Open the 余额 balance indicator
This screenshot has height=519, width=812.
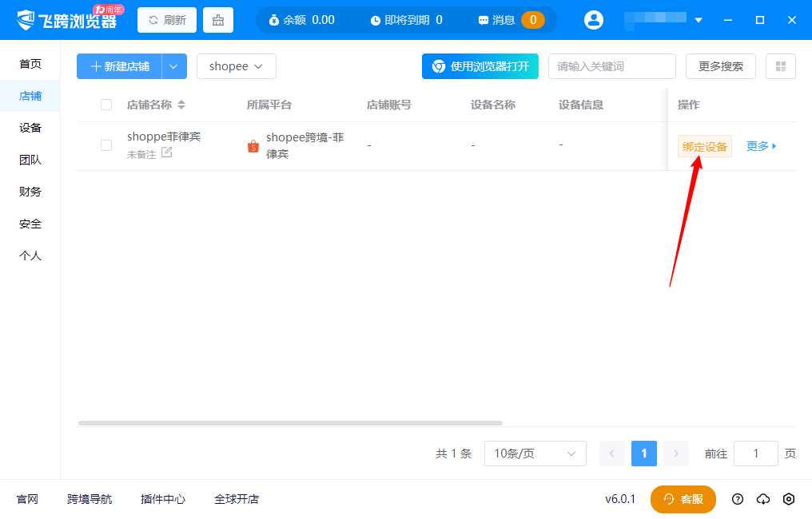302,20
